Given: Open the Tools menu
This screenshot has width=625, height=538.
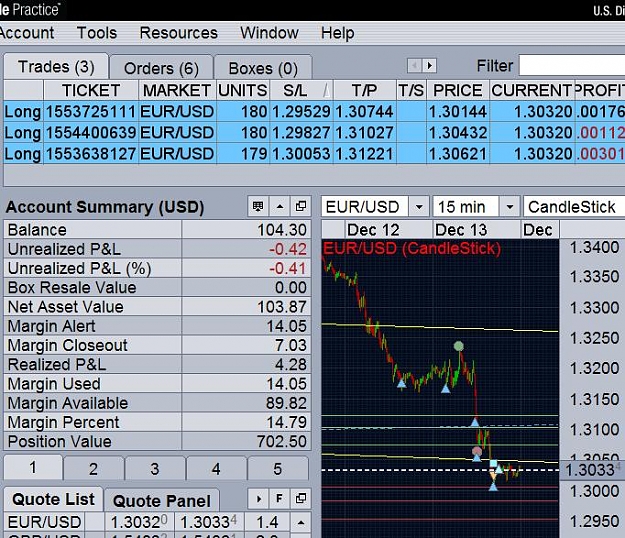Looking at the screenshot, I should [97, 33].
